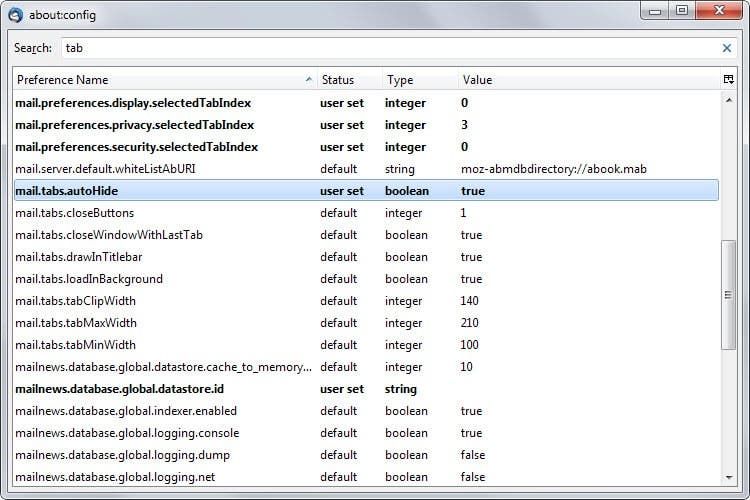The height and width of the screenshot is (500, 750).
Task: Maximize the about:config window
Action: (682, 11)
